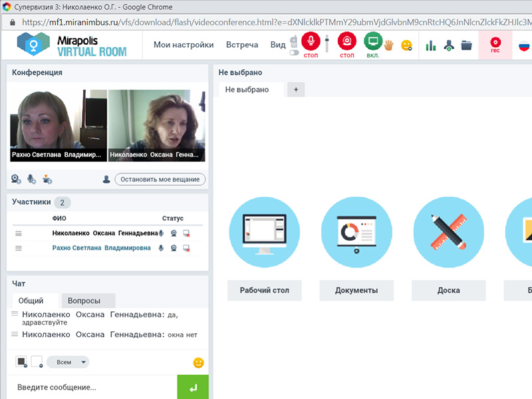Click Рахно Светлана video thumbnail
This screenshot has height=399, width=532.
(x=59, y=125)
